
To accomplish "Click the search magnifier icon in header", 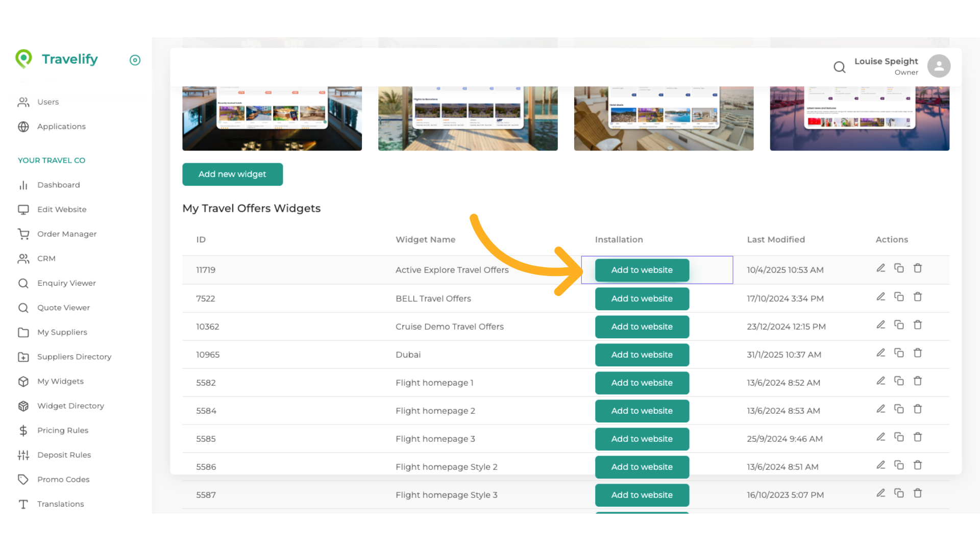I will tap(839, 67).
